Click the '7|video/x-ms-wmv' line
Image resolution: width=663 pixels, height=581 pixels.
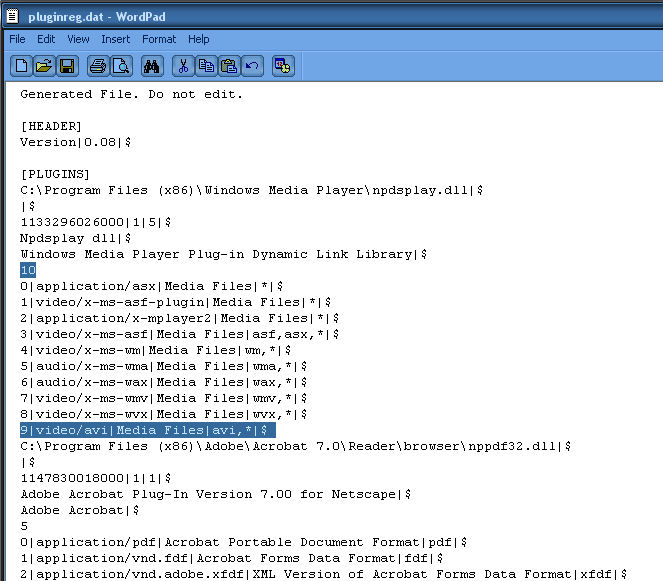(164, 398)
